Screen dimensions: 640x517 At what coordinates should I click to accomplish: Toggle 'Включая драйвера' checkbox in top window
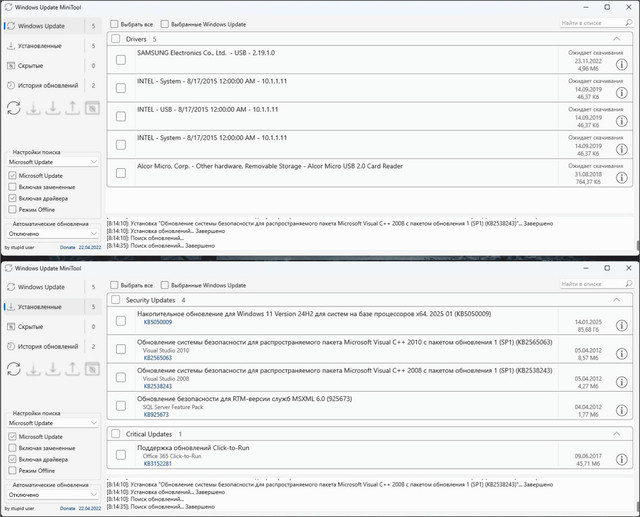coord(12,198)
